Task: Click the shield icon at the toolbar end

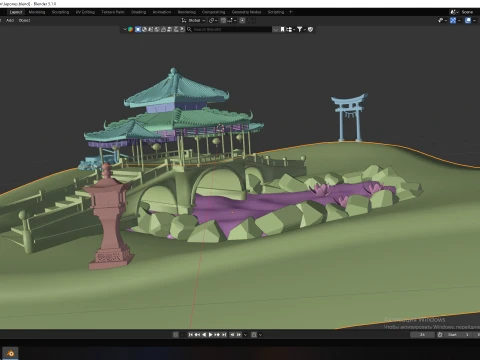Action: (x=310, y=29)
